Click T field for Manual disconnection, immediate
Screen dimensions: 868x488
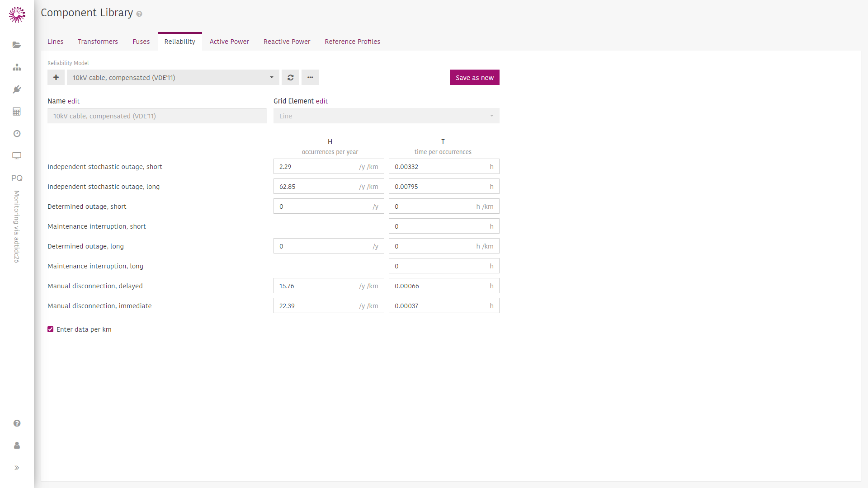(444, 305)
